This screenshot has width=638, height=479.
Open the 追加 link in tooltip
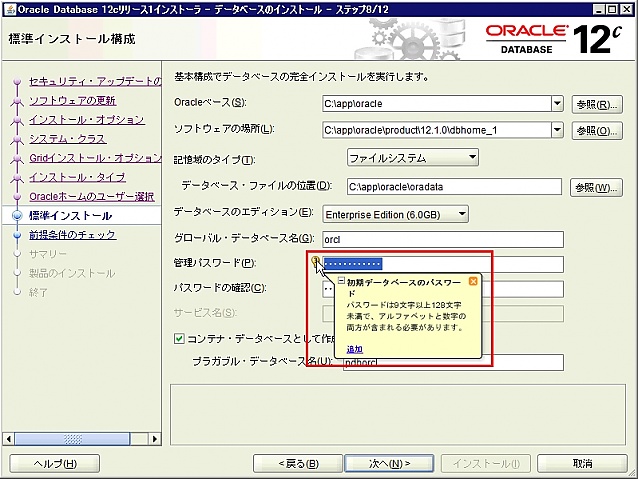coord(354,349)
